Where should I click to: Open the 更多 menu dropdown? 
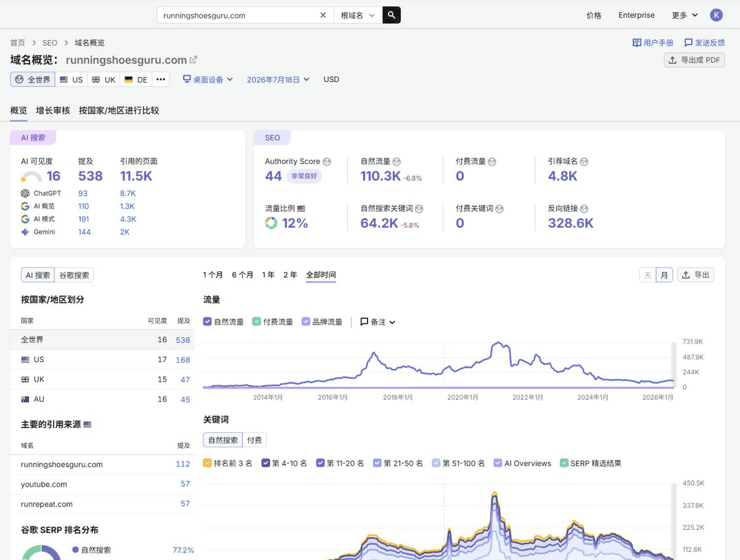pyautogui.click(x=685, y=15)
